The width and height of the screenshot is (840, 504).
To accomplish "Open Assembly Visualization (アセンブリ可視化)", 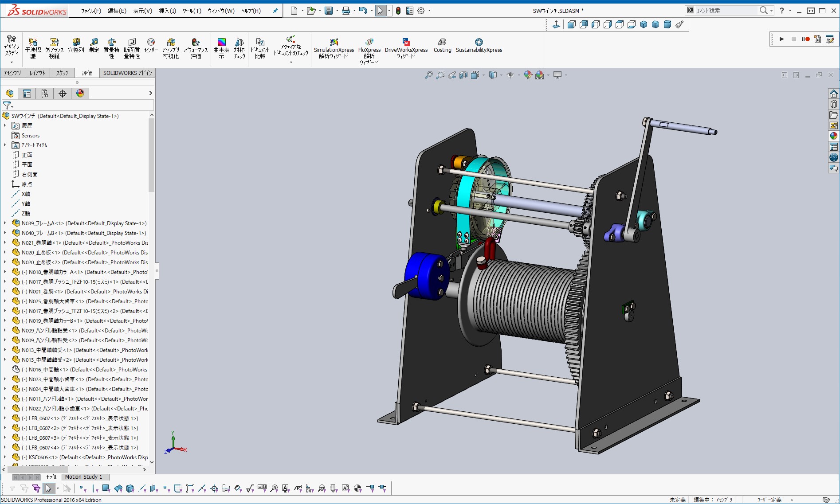I will (x=171, y=48).
